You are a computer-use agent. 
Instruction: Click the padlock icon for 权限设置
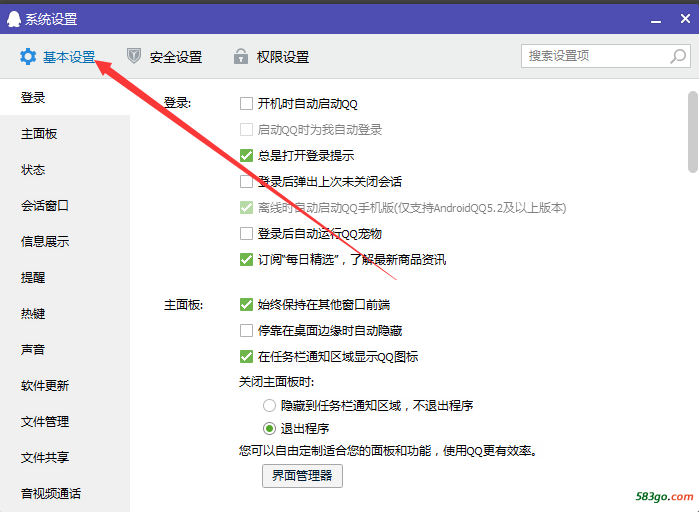(241, 56)
